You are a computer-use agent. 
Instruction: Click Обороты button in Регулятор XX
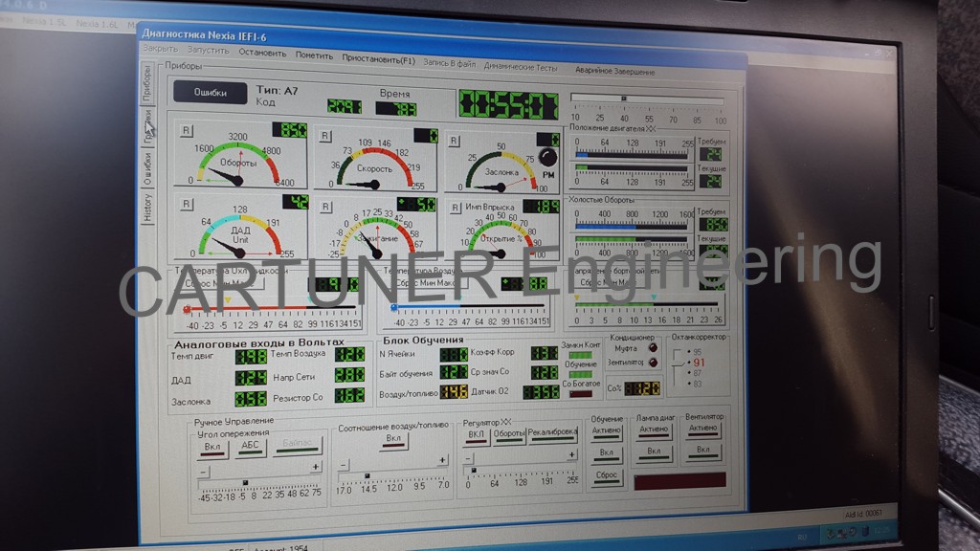click(x=509, y=434)
